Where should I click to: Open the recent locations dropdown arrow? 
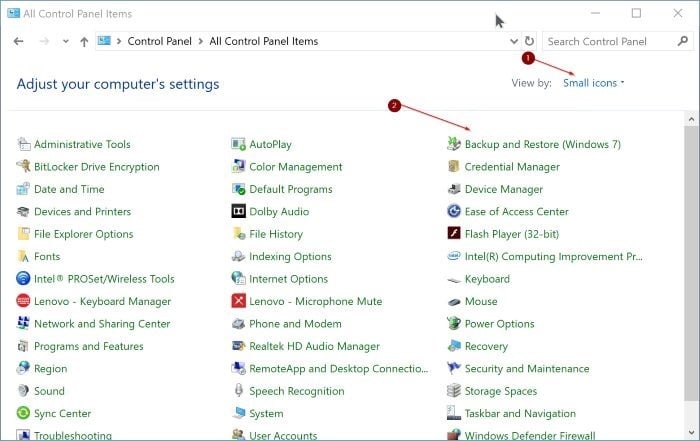(x=66, y=42)
